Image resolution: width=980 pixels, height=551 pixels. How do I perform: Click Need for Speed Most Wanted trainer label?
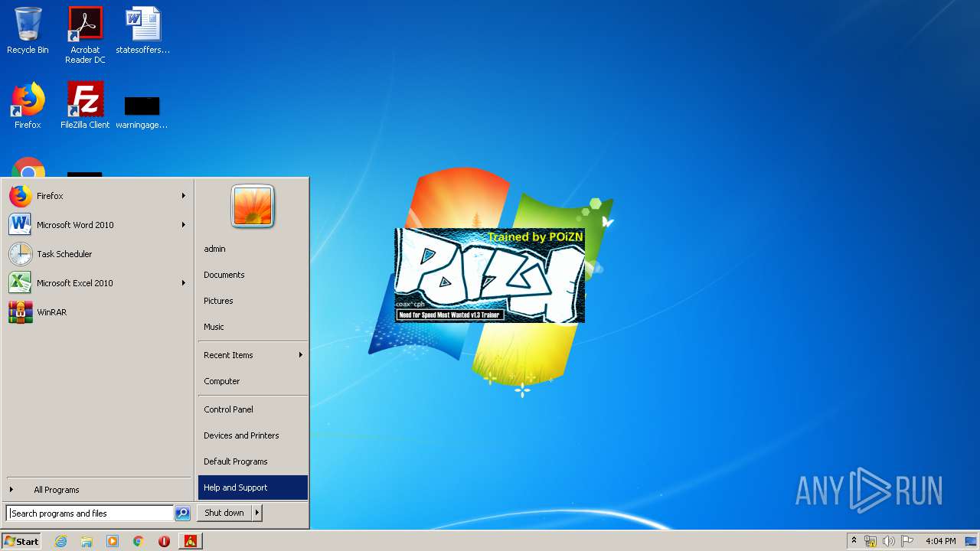[450, 315]
